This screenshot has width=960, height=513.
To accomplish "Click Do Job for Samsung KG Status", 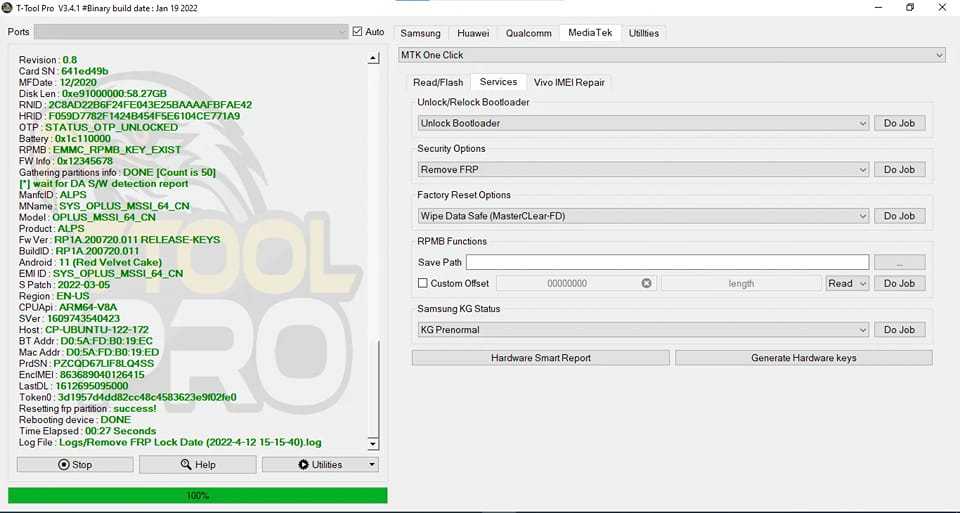I will coord(899,330).
